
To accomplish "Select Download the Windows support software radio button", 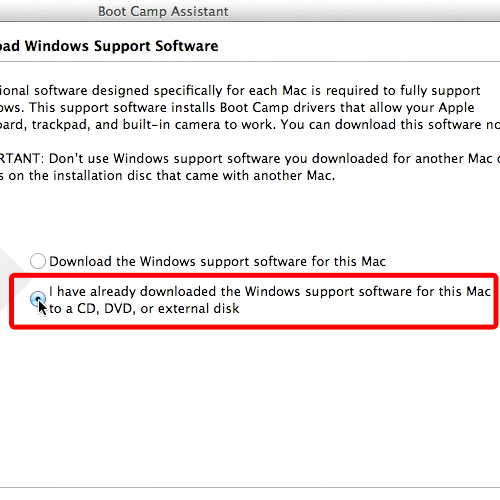I will [38, 261].
